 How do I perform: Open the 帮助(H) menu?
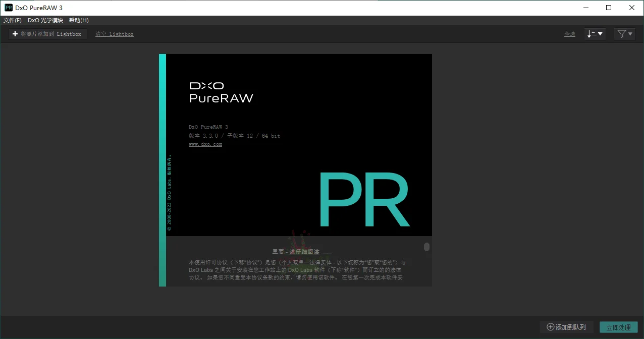pyautogui.click(x=79, y=20)
